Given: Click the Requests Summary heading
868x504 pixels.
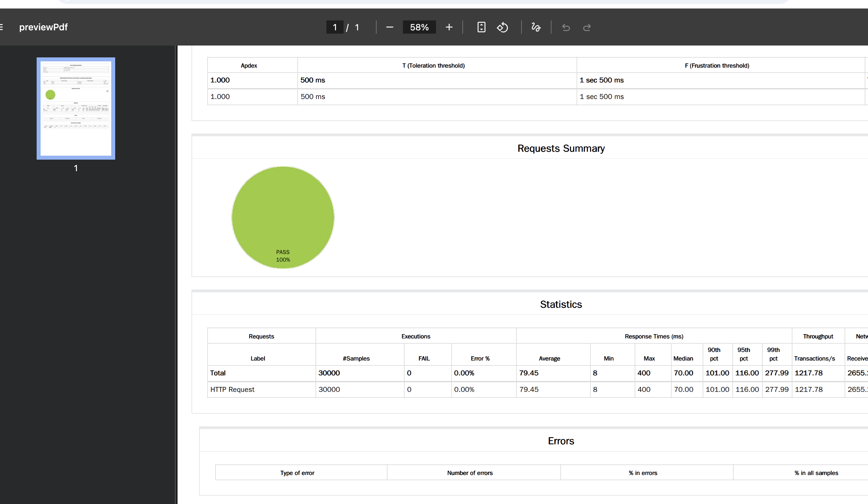Looking at the screenshot, I should (561, 148).
